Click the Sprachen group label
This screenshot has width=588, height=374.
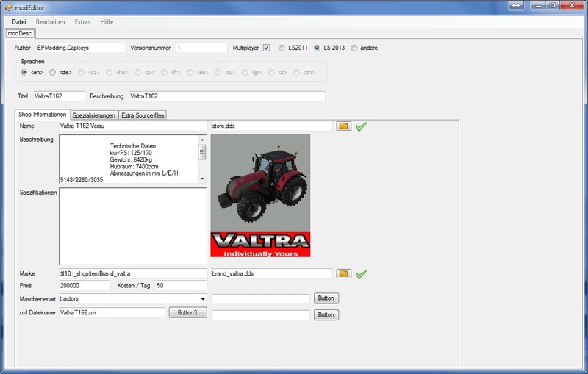pos(32,62)
